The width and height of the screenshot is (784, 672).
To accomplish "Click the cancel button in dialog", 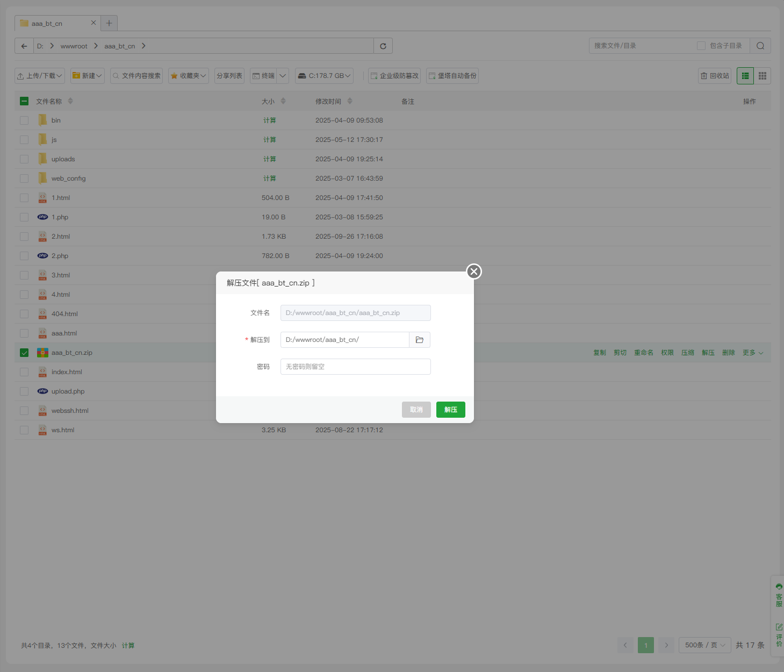I will (416, 410).
